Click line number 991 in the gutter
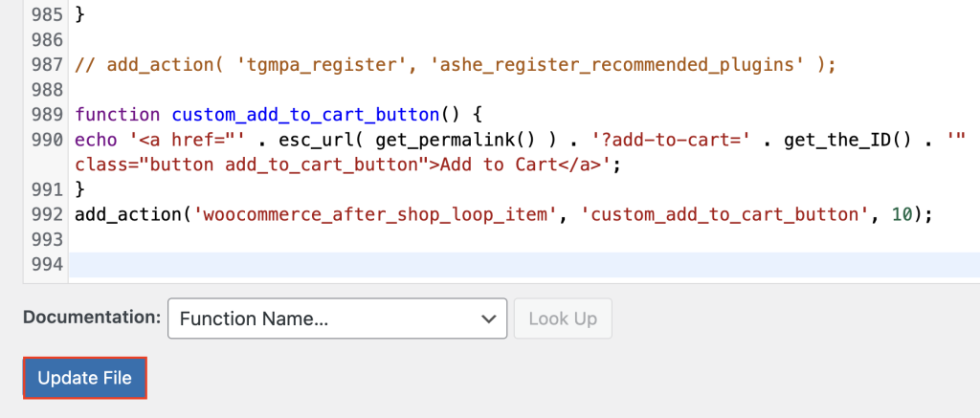The height and width of the screenshot is (418, 980). pyautogui.click(x=46, y=189)
